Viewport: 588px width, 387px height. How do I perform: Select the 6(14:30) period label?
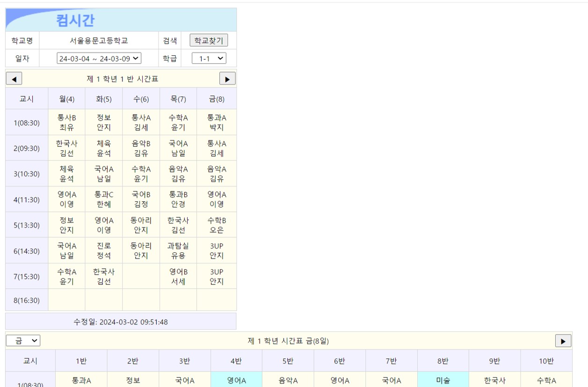coord(27,251)
